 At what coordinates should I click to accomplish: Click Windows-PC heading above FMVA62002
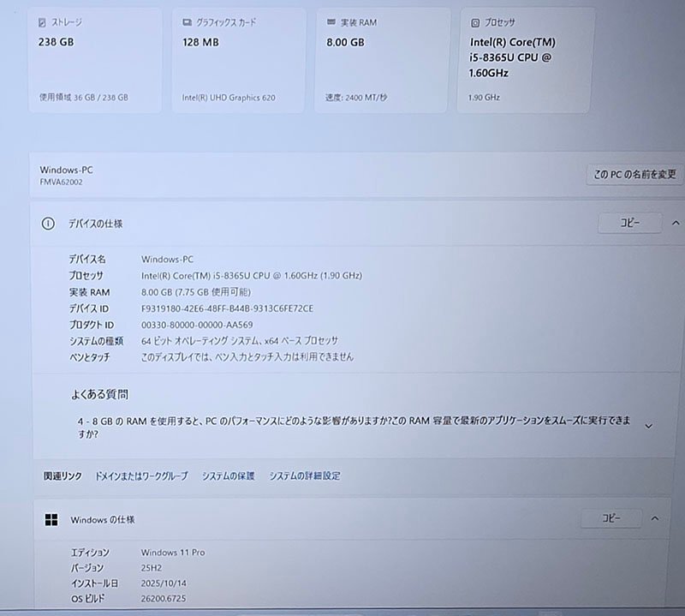coord(67,170)
